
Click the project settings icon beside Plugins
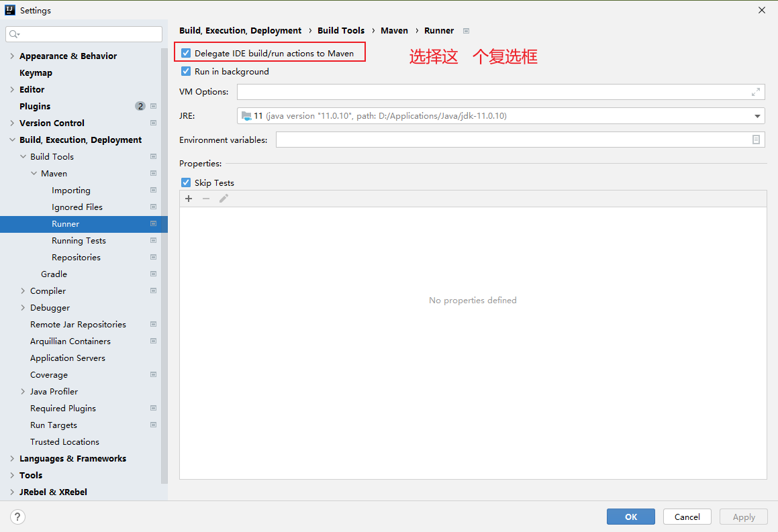click(153, 106)
